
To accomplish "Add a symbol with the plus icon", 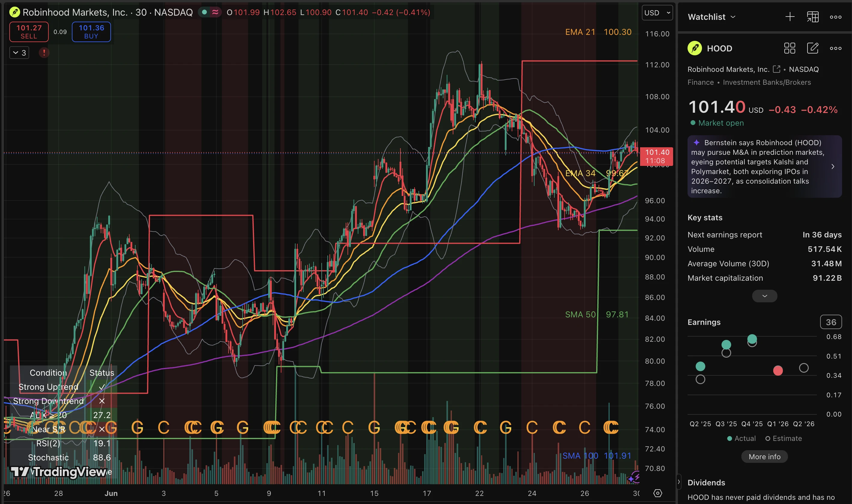I will pyautogui.click(x=790, y=17).
